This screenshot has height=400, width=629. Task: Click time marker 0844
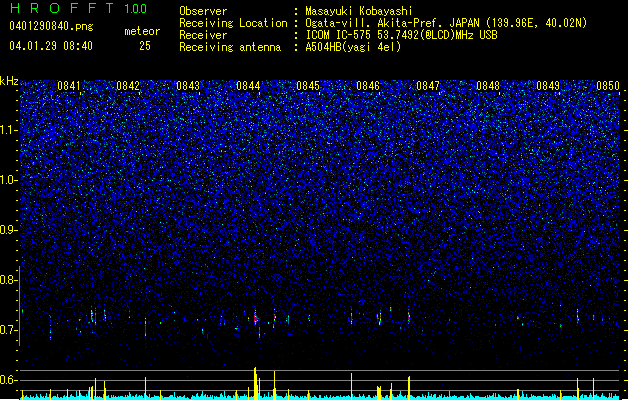click(x=248, y=86)
